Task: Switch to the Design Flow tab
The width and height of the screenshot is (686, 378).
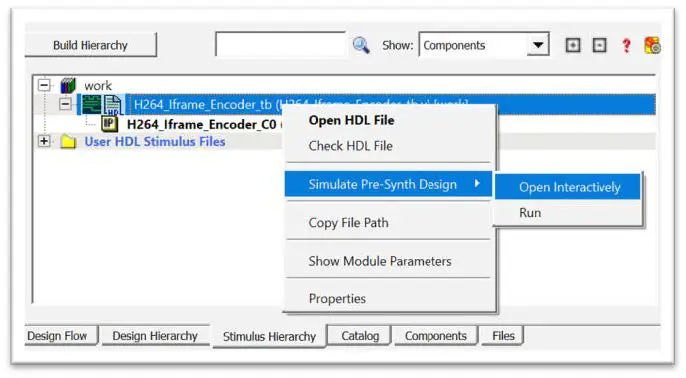Action: (60, 336)
